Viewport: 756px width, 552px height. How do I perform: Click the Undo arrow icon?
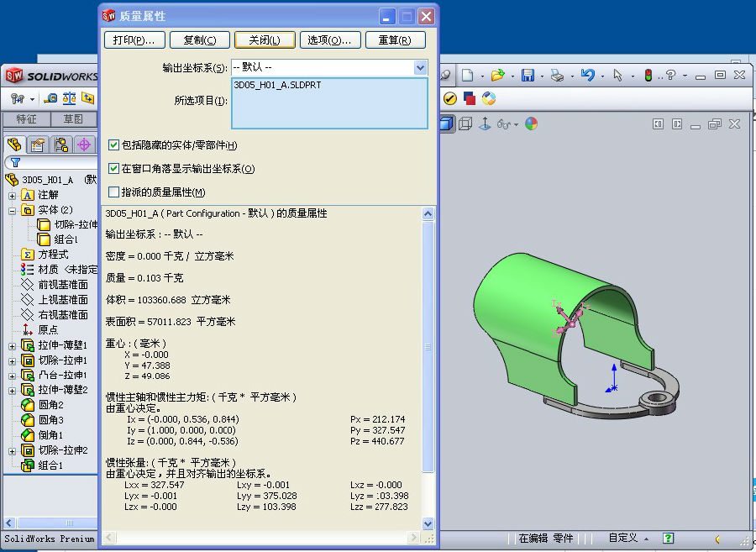pyautogui.click(x=587, y=76)
